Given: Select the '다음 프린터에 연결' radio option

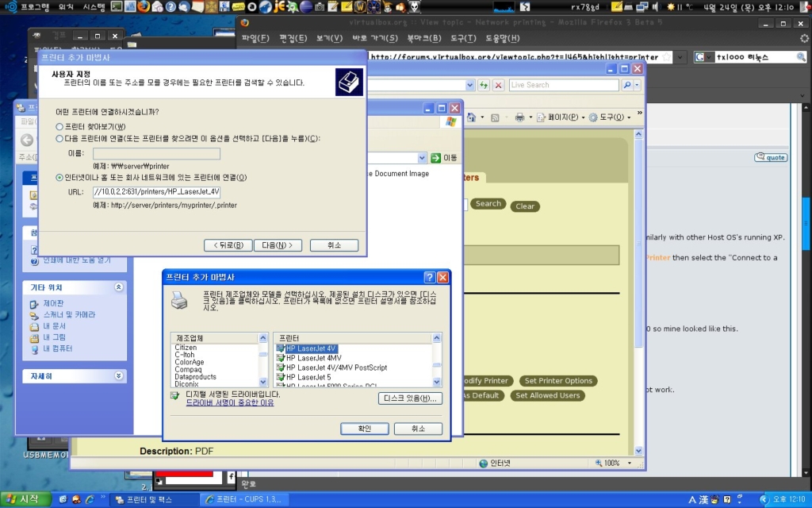Looking at the screenshot, I should (x=59, y=138).
